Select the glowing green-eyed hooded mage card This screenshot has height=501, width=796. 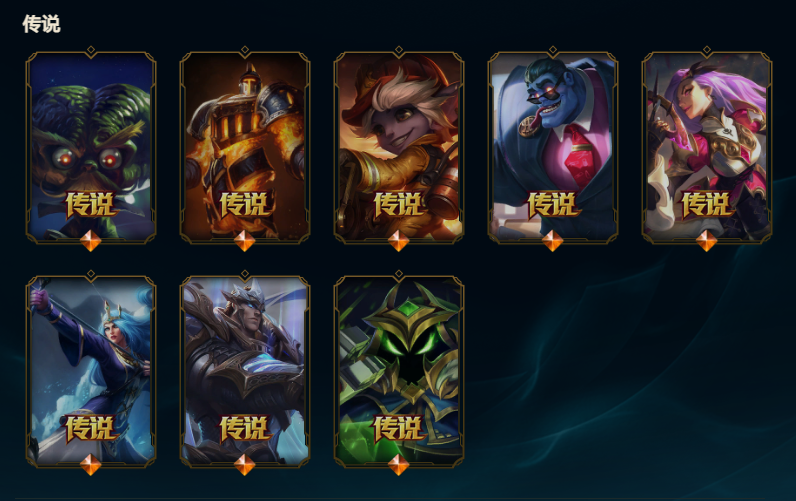click(x=399, y=371)
